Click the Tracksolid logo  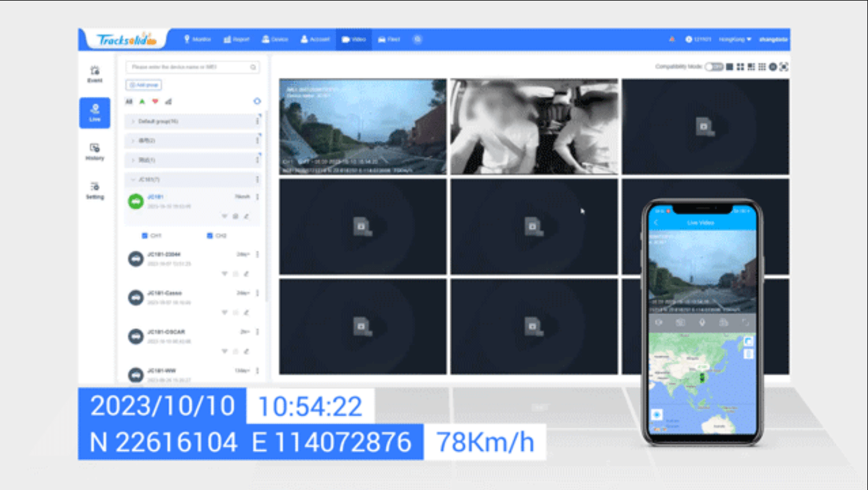pyautogui.click(x=126, y=40)
